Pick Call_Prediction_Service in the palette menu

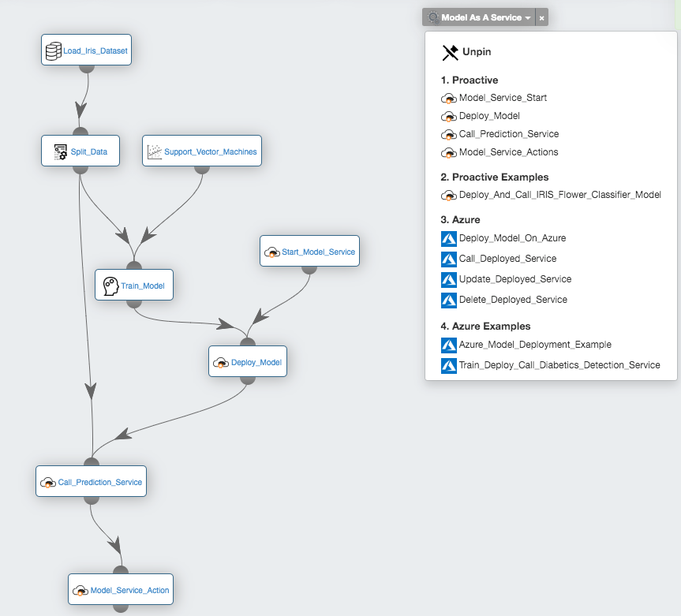click(x=509, y=134)
